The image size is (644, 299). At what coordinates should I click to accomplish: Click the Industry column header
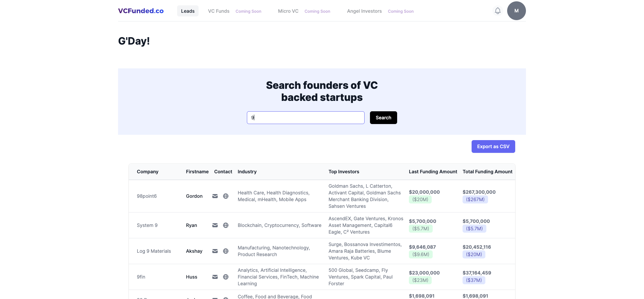[x=247, y=172]
